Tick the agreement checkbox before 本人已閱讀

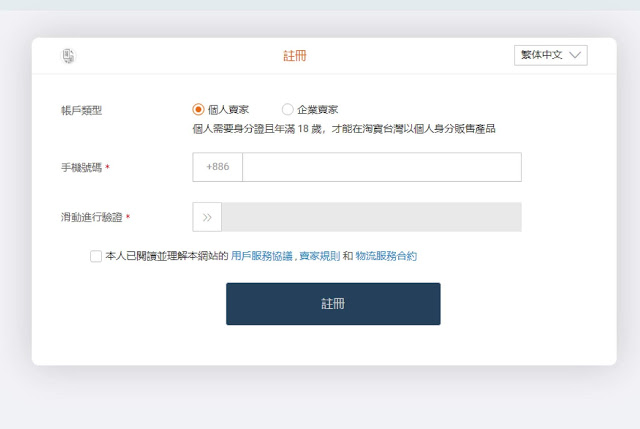pyautogui.click(x=96, y=256)
